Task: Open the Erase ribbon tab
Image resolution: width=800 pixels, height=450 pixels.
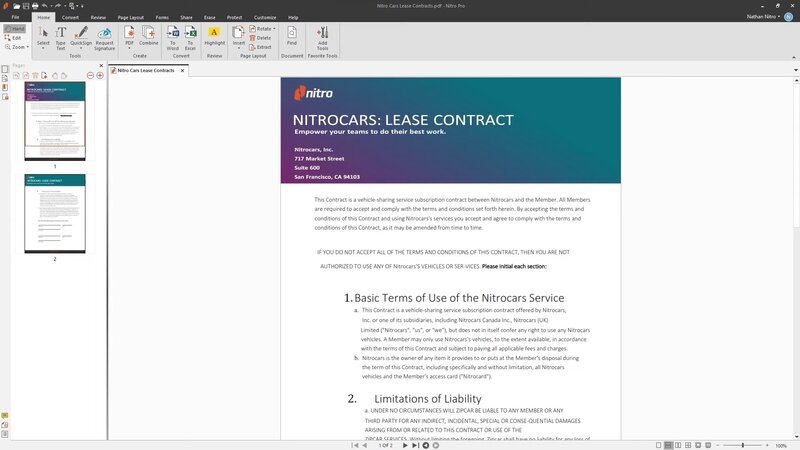Action: pos(210,17)
